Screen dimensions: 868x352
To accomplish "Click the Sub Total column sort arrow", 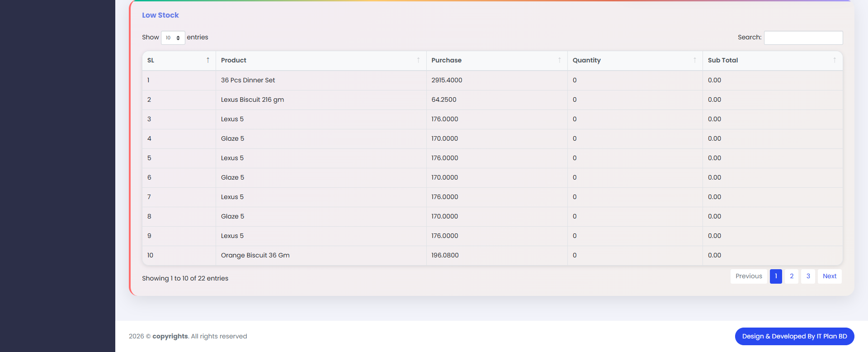I will [834, 60].
